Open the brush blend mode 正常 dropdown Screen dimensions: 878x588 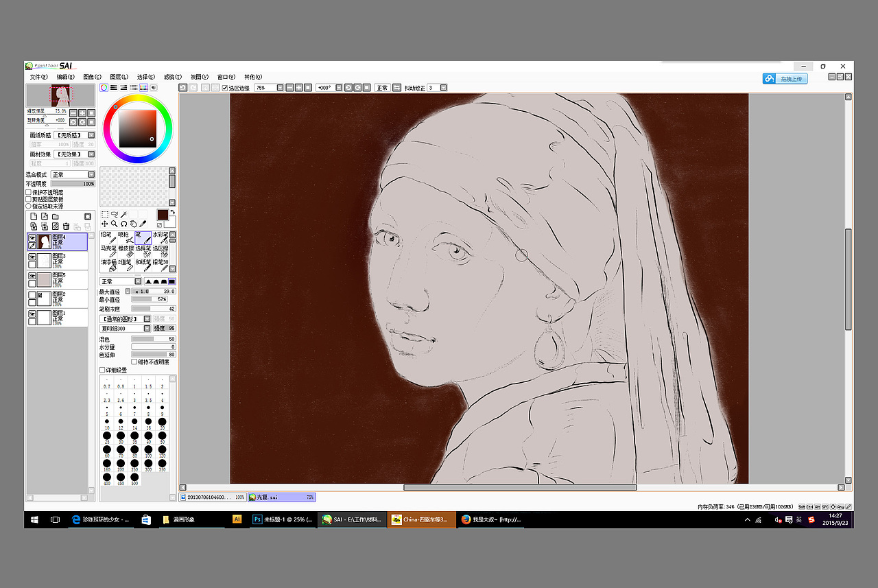[121, 281]
